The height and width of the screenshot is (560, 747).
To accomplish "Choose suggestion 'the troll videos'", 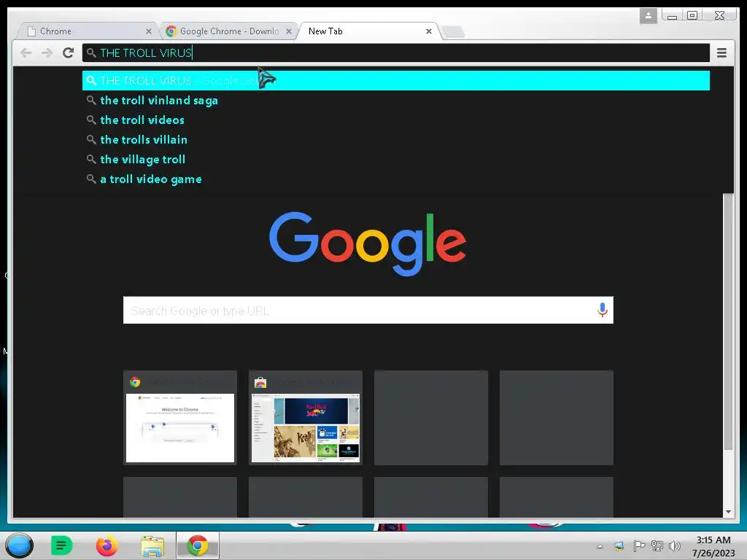I will pyautogui.click(x=396, y=120).
